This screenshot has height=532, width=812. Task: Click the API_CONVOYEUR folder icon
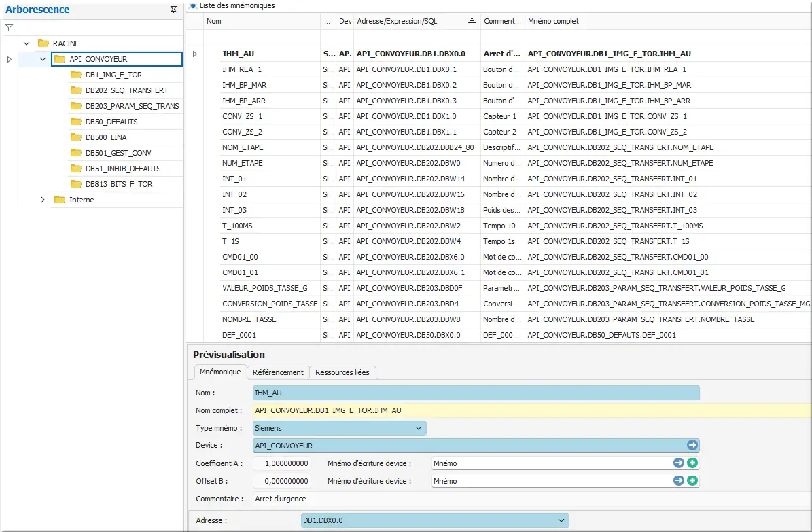pos(60,59)
